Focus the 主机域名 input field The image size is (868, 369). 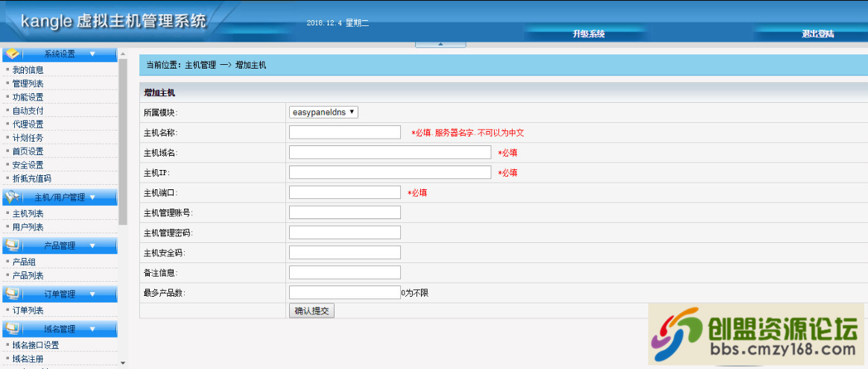click(x=390, y=152)
